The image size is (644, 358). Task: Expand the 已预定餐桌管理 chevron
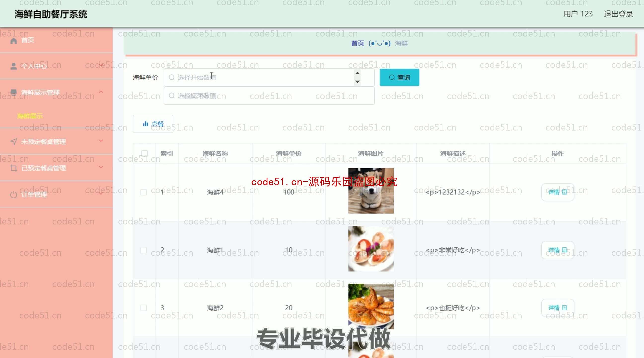[101, 167]
